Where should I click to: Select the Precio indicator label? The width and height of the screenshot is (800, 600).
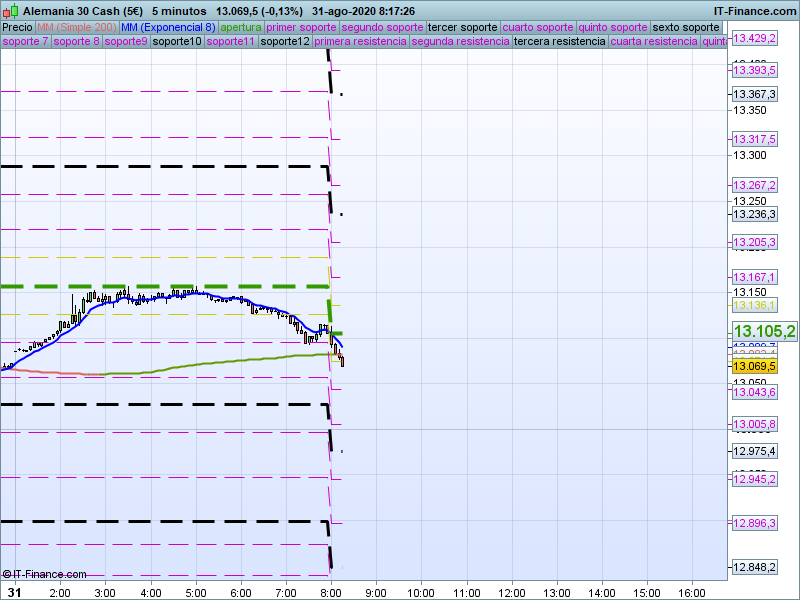pyautogui.click(x=17, y=27)
